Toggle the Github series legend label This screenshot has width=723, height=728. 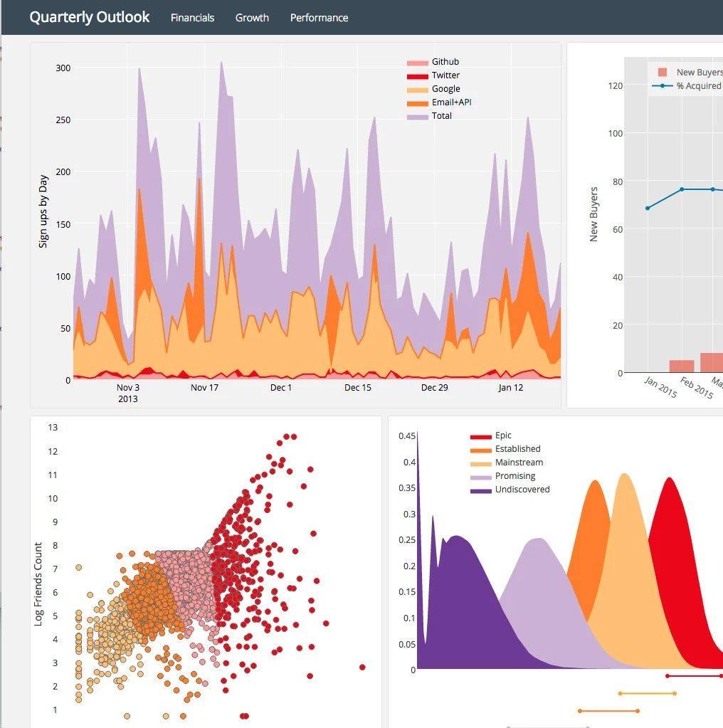445,62
